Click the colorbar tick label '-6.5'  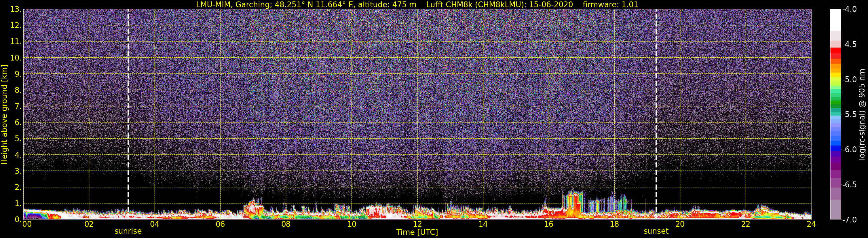pos(849,185)
